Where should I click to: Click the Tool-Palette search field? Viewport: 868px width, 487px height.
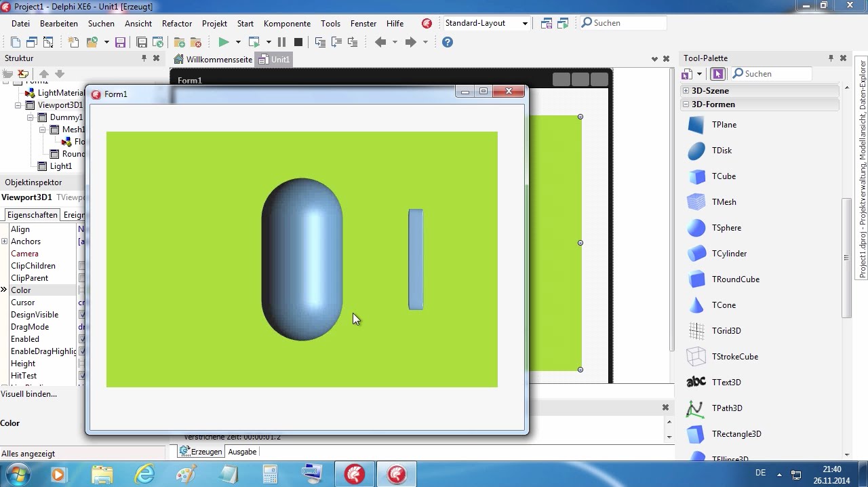pos(772,74)
